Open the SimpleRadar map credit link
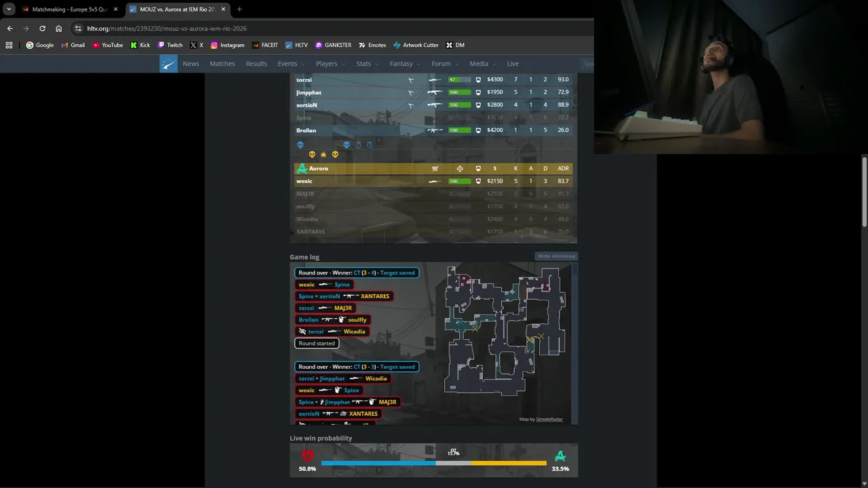Image resolution: width=868 pixels, height=488 pixels. pyautogui.click(x=549, y=419)
